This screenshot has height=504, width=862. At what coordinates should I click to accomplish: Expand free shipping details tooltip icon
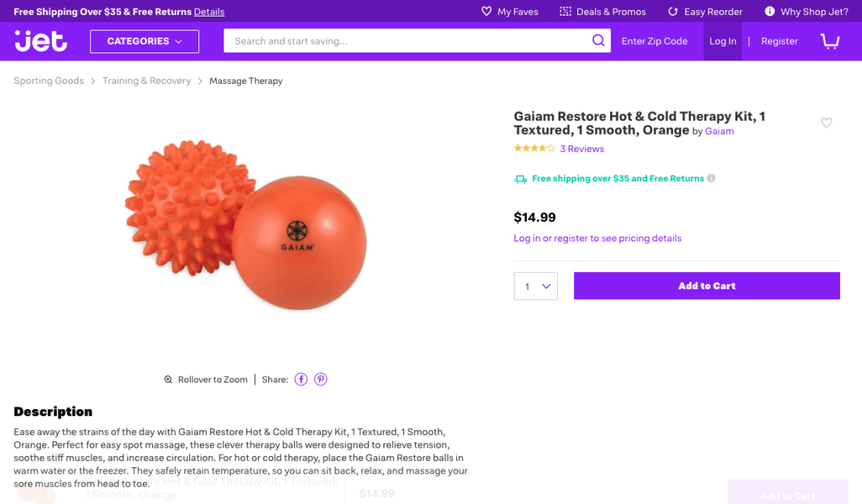[711, 178]
